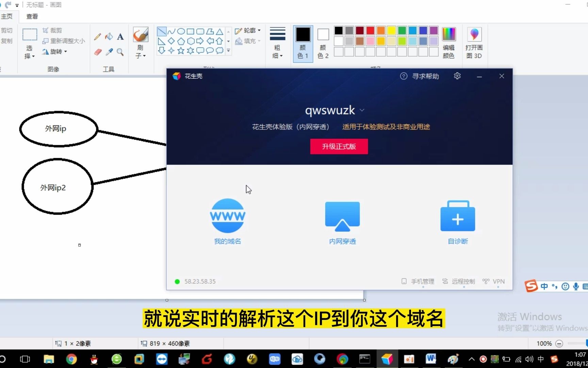Choose the Triangle shape in shapes gallery

[x=220, y=31]
